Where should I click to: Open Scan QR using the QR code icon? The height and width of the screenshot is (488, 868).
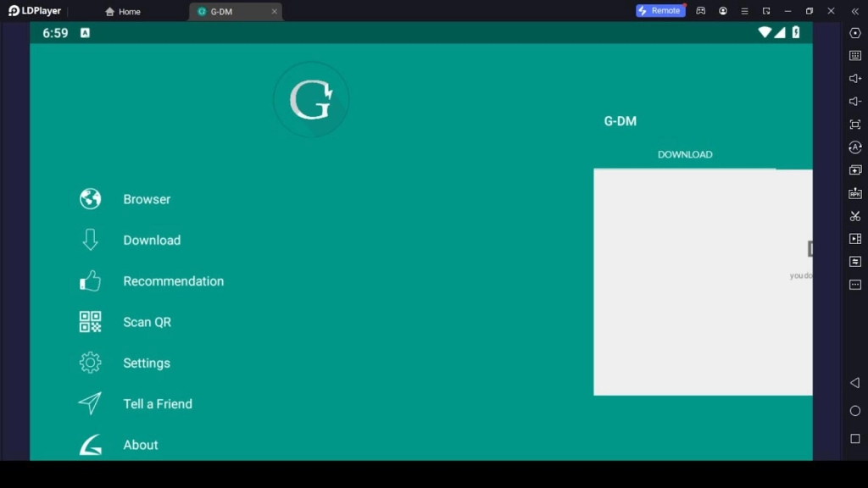click(x=89, y=322)
